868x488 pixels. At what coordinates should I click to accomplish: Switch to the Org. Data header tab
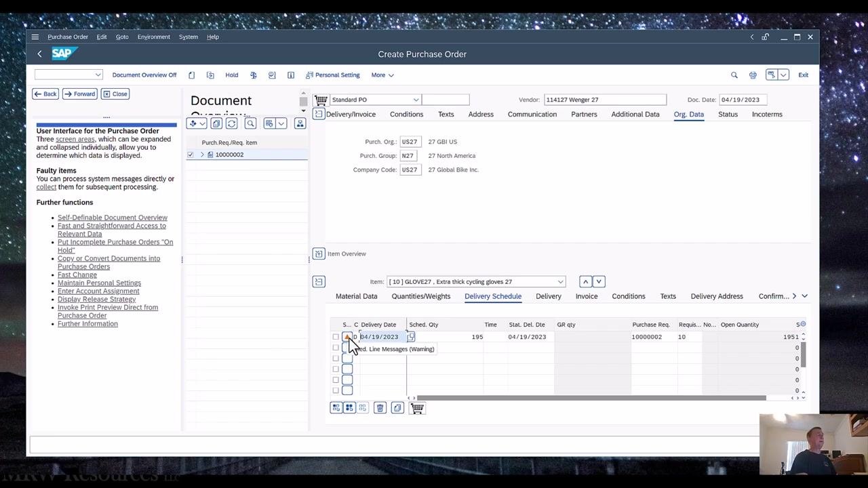point(688,115)
